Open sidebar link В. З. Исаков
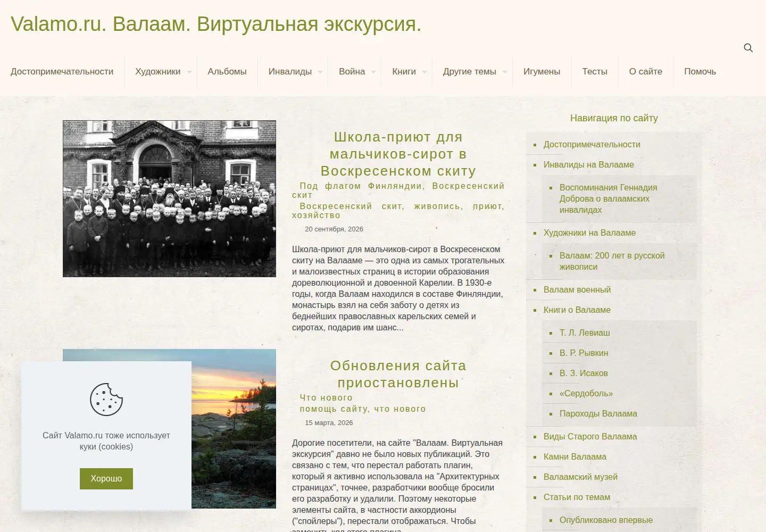 [x=583, y=373]
